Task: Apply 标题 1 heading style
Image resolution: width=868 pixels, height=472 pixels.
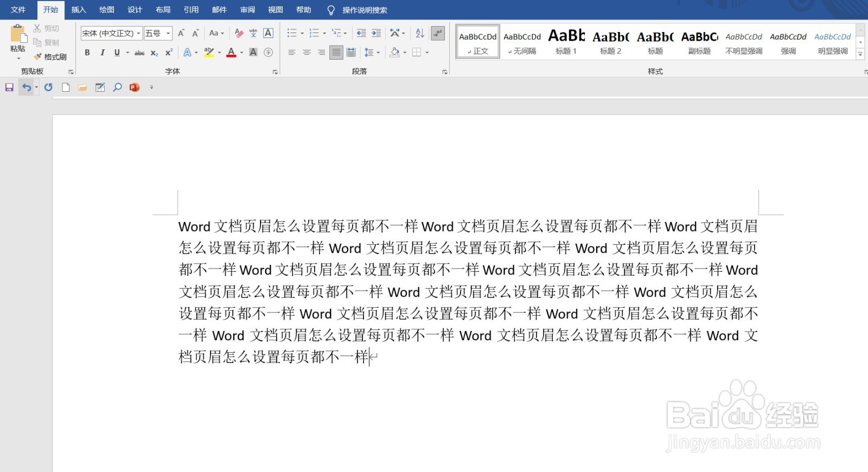Action: [x=566, y=42]
